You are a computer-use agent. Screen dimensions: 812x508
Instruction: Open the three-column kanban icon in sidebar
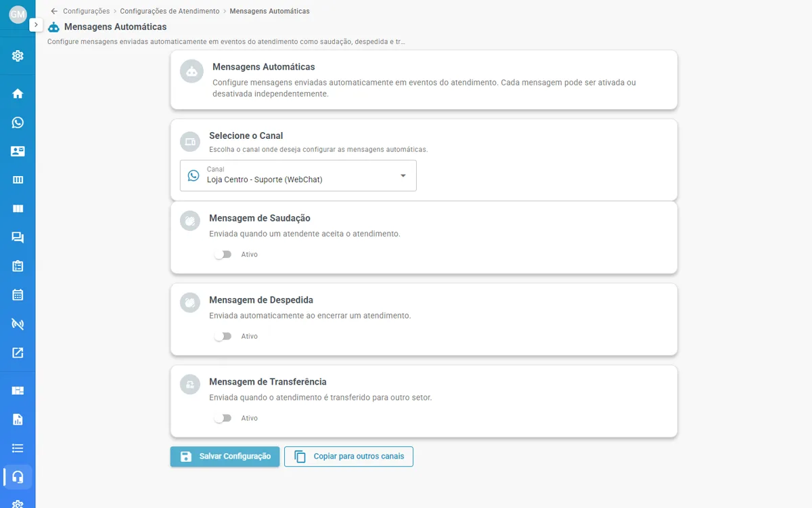pos(18,180)
